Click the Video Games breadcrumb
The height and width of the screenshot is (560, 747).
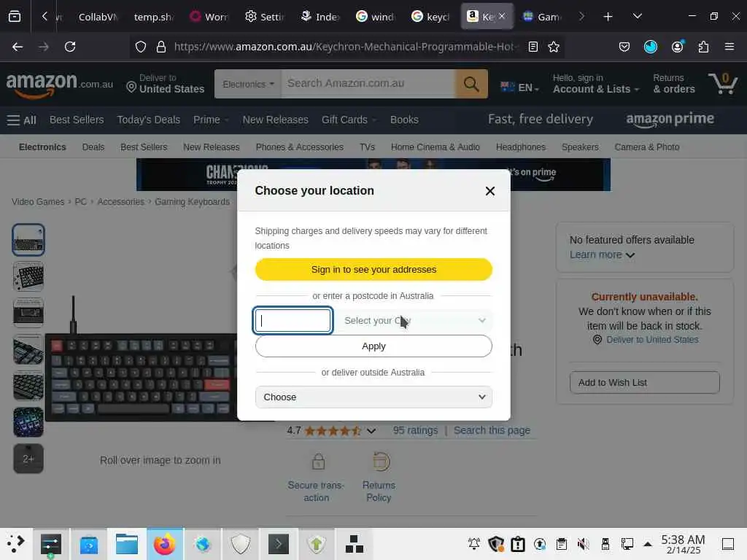pos(38,202)
